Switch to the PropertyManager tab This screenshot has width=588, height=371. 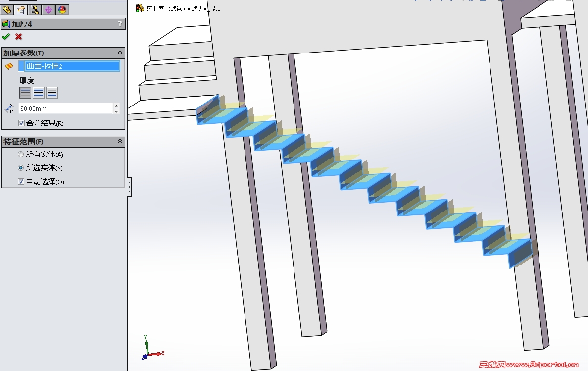pyautogui.click(x=21, y=10)
